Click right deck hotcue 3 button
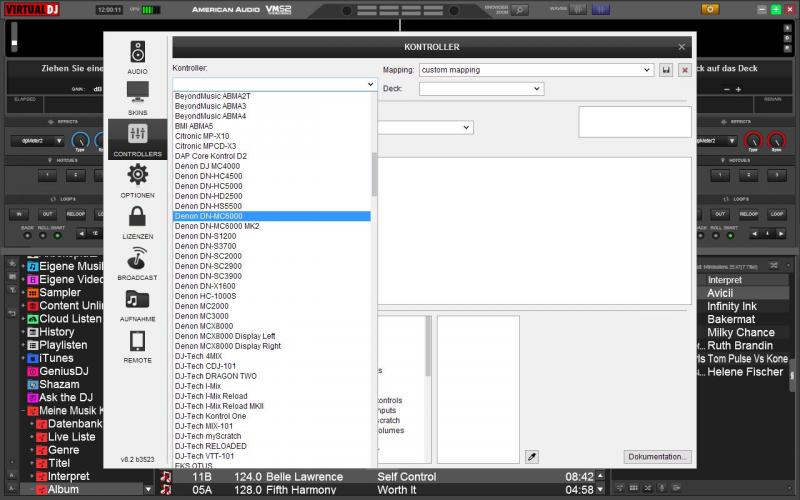Screen dimensions: 800x500 pos(777,176)
